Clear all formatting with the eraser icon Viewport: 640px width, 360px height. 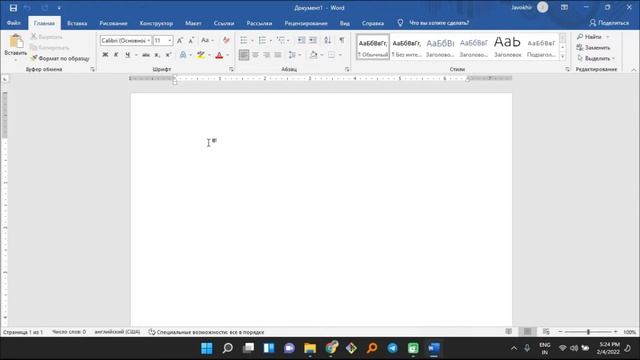pos(226,40)
